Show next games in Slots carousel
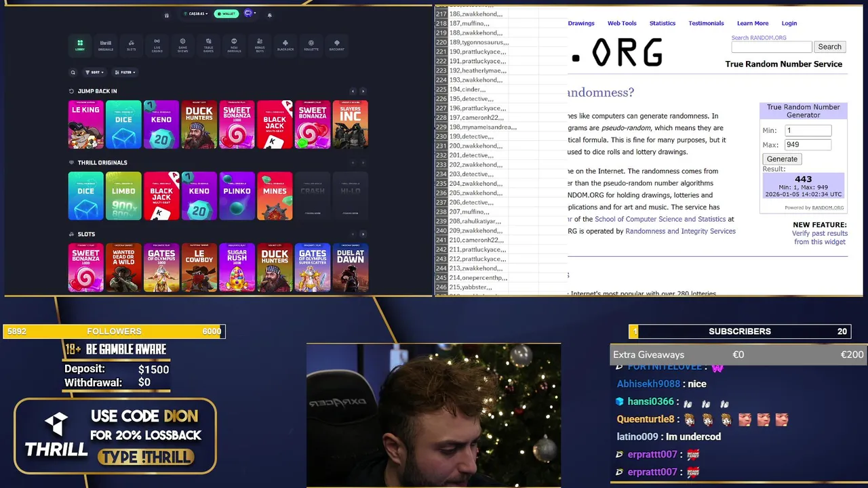The image size is (868, 488). pyautogui.click(x=363, y=235)
